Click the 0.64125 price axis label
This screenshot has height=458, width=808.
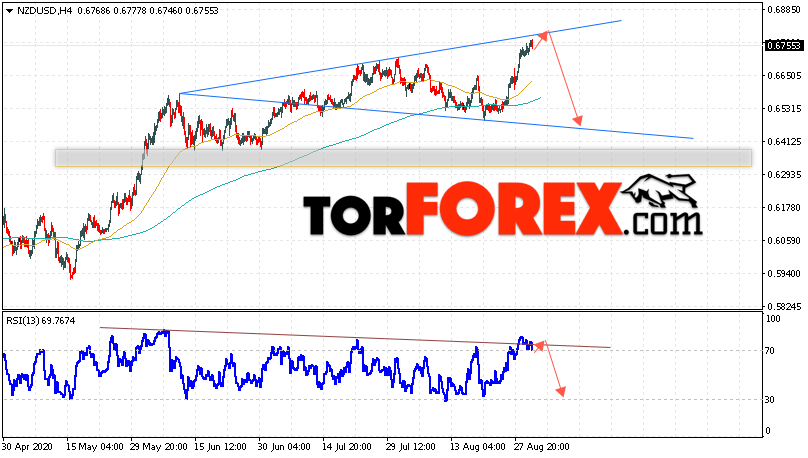784,142
